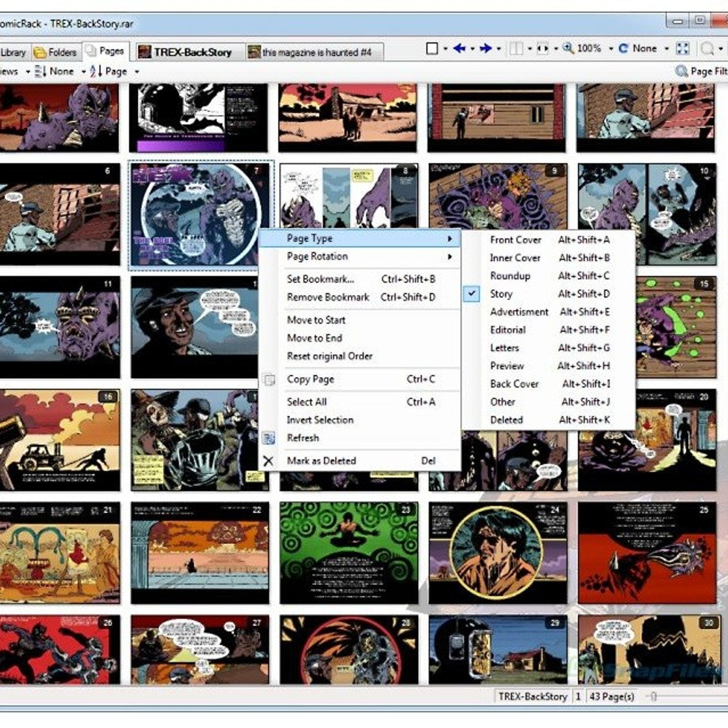Image resolution: width=728 pixels, height=728 pixels.
Task: Set page type to Back Cover
Action: click(548, 384)
